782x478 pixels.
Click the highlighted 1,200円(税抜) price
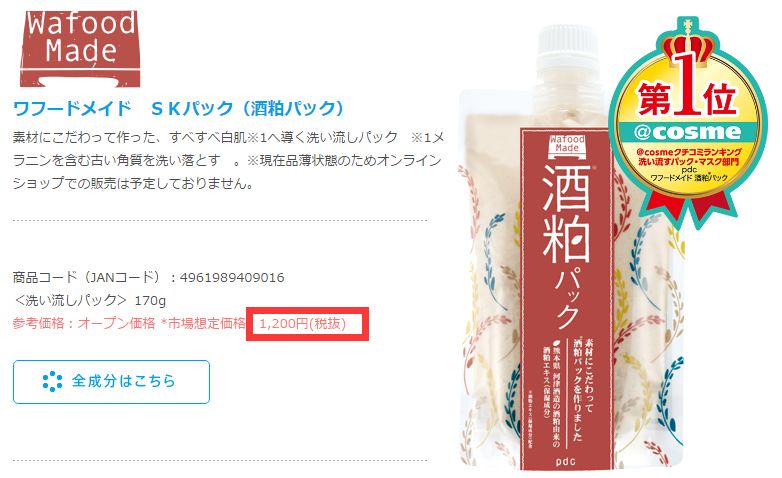302,324
